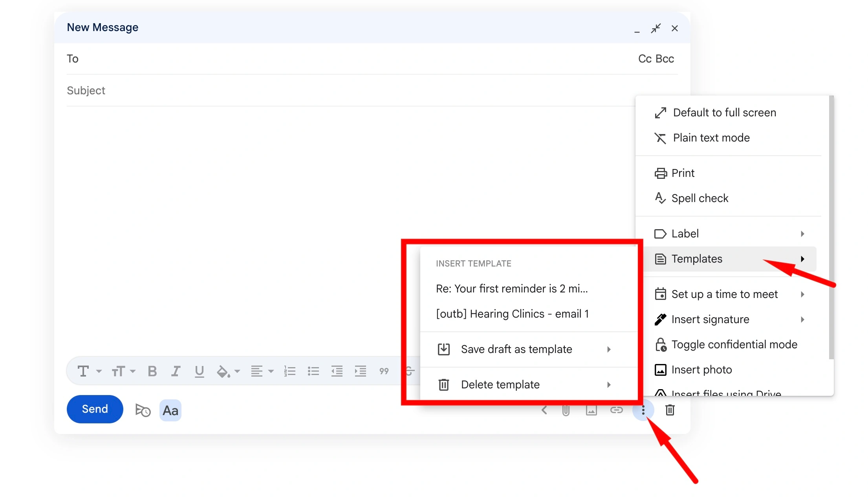The image size is (868, 500).
Task: Toggle bold text formatting
Action: point(152,371)
